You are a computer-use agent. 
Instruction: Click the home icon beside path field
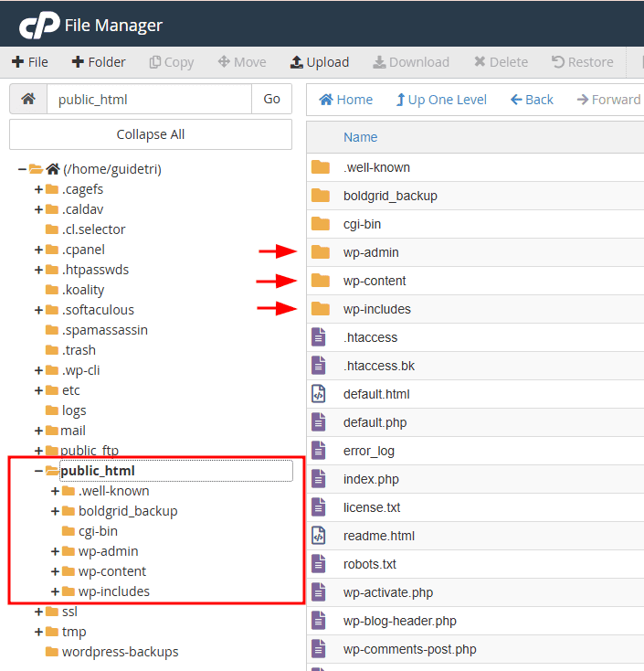pos(28,99)
